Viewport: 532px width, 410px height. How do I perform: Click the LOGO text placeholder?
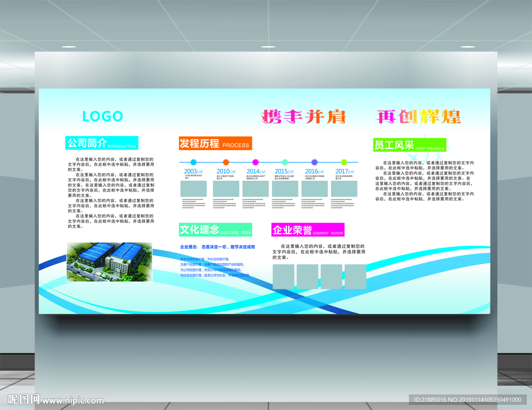coord(102,116)
